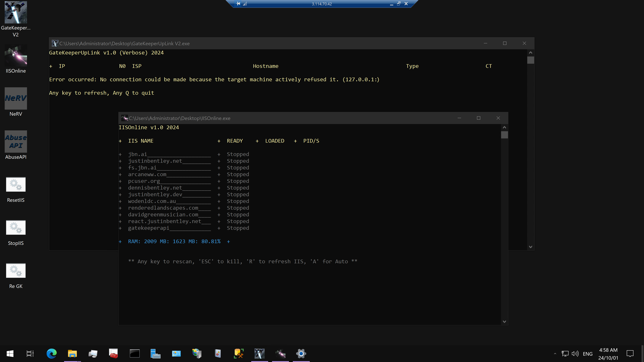Maximize IISOnline console window
The height and width of the screenshot is (362, 644).
[x=478, y=118]
